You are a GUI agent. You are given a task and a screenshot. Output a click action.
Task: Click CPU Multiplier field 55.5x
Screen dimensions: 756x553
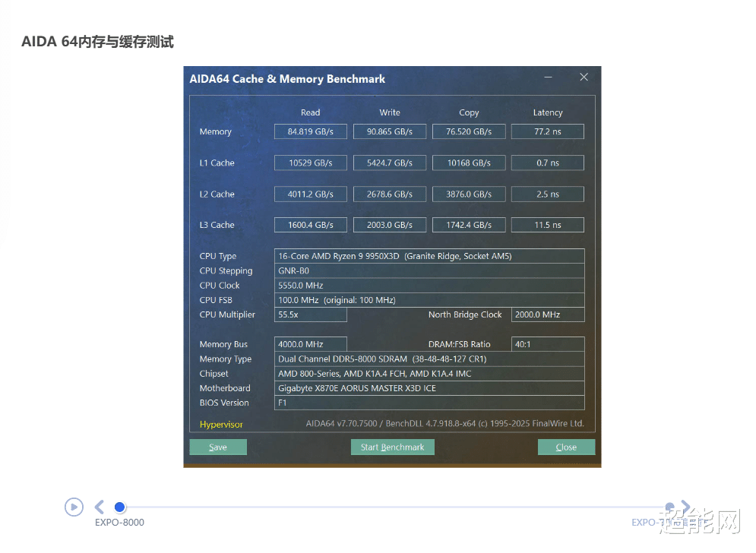(x=311, y=314)
